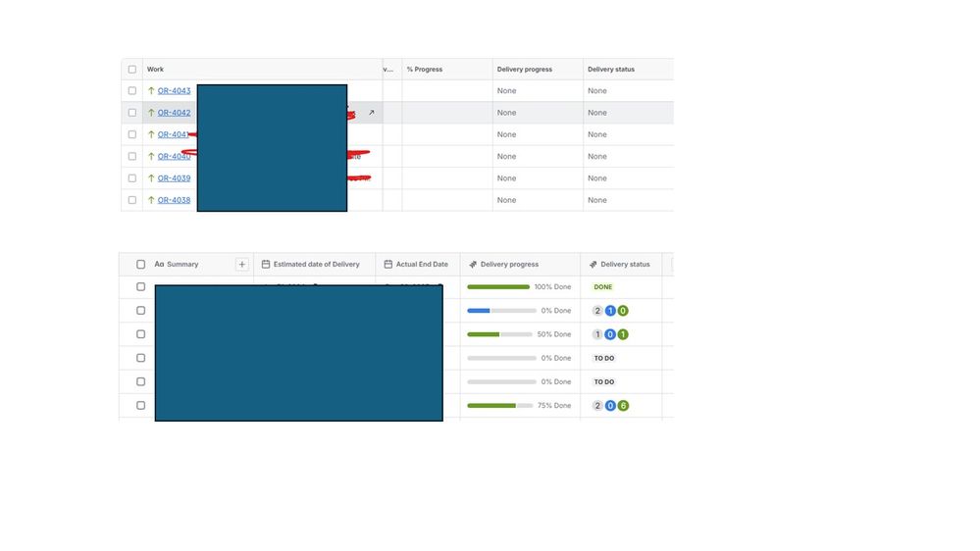Click the priority arrow icon beside OR-4042
This screenshot has height=551, width=980.
[x=151, y=113]
